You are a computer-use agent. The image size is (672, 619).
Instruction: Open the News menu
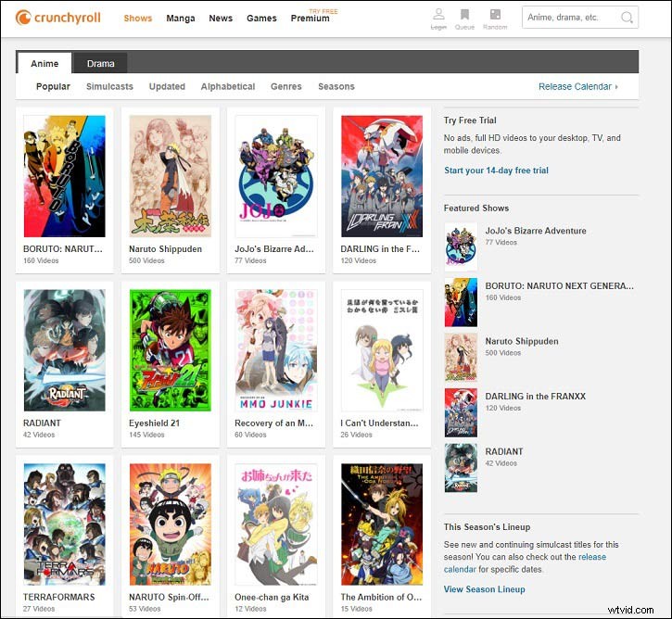[221, 18]
